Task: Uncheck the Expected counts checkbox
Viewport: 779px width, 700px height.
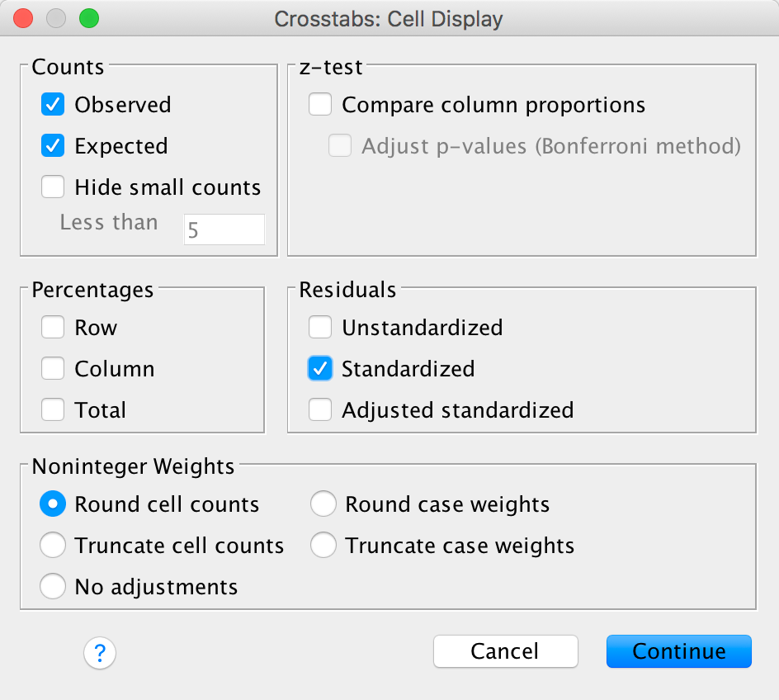Action: (54, 146)
